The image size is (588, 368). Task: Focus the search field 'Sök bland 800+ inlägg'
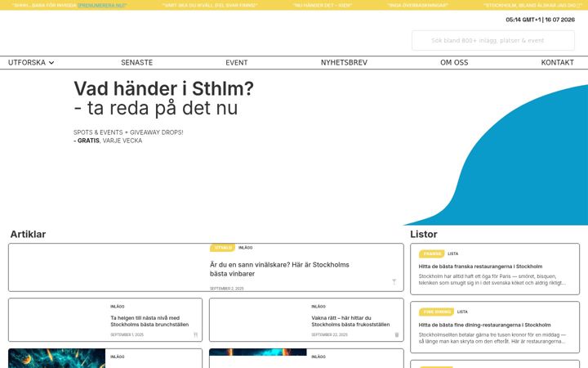tap(493, 41)
